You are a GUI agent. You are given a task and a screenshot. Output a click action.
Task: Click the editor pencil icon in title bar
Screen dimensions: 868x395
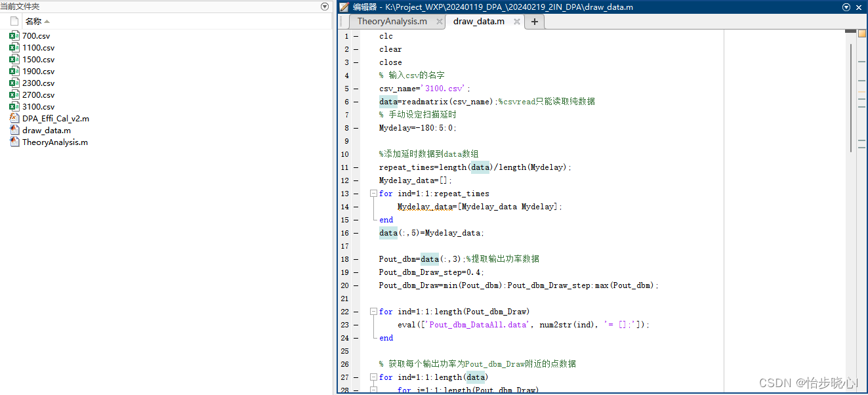click(x=344, y=7)
